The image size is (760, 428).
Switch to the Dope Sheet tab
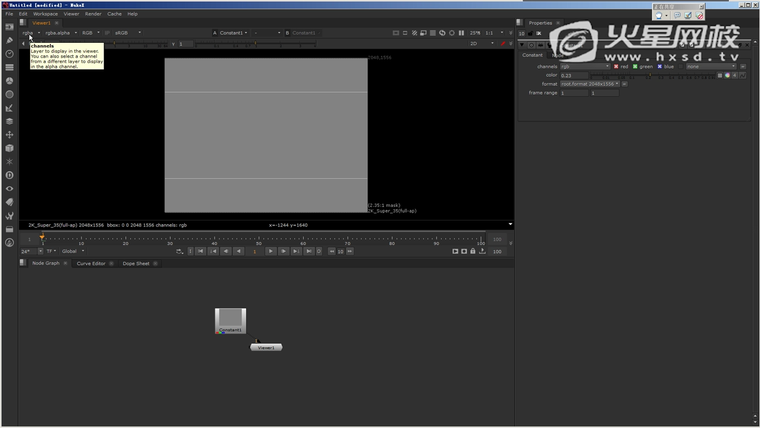click(x=136, y=264)
